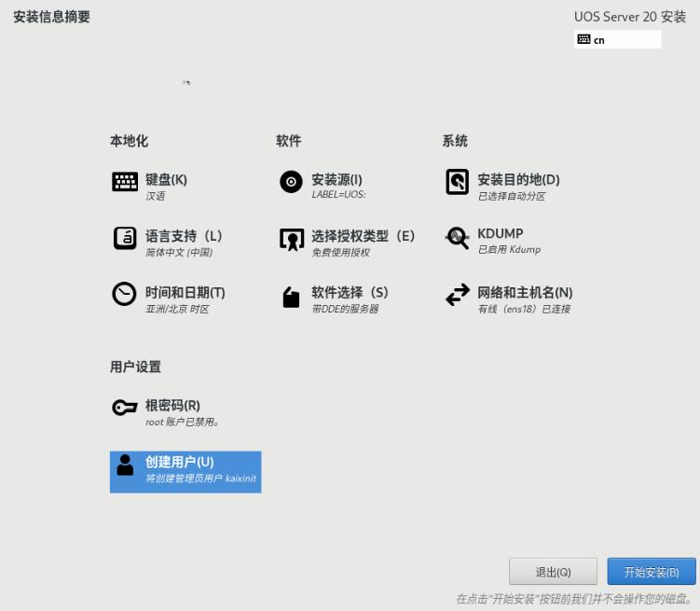Image resolution: width=700 pixels, height=611 pixels.
Task: Open the 安装目的地(D) label
Action: click(518, 180)
